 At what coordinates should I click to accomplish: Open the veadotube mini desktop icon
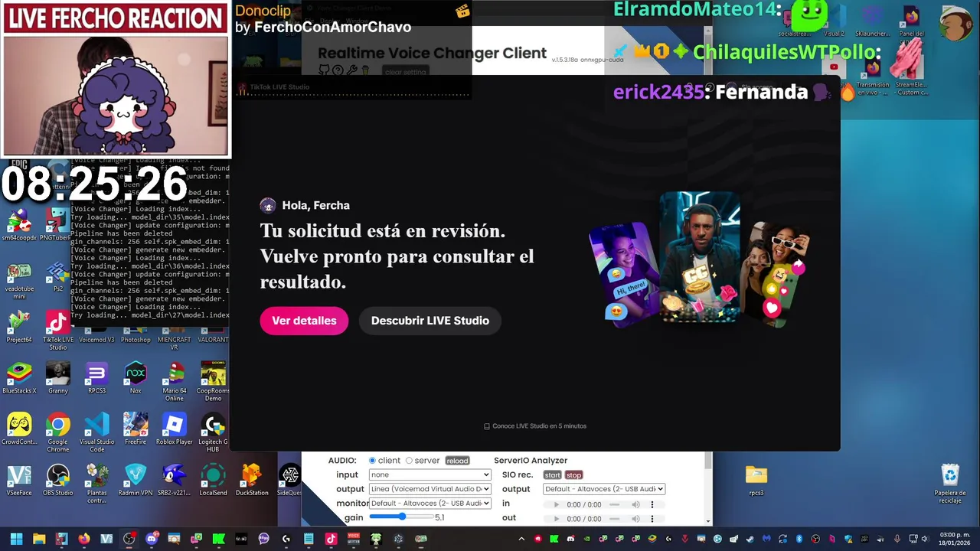(x=19, y=281)
